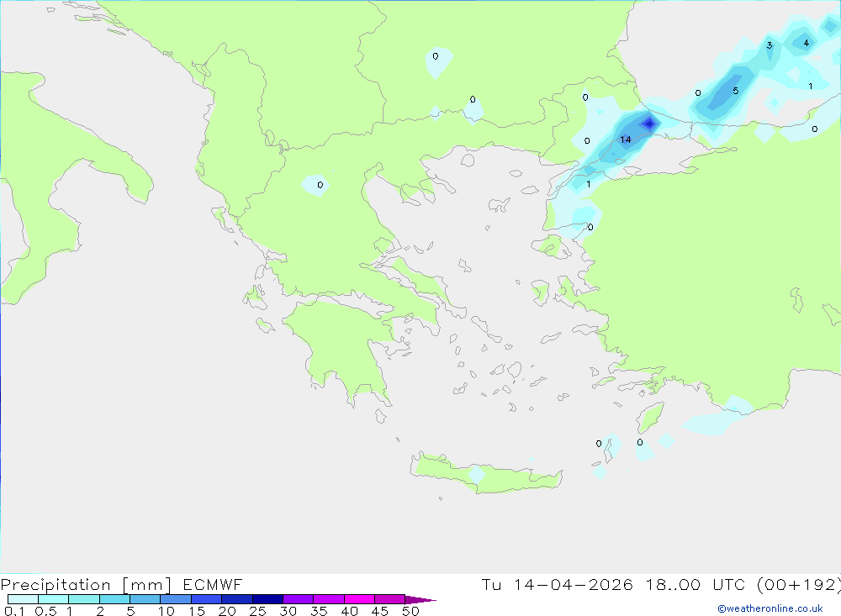Pick the 45–50 mm legend swatch
The image size is (841, 616).
390,599
